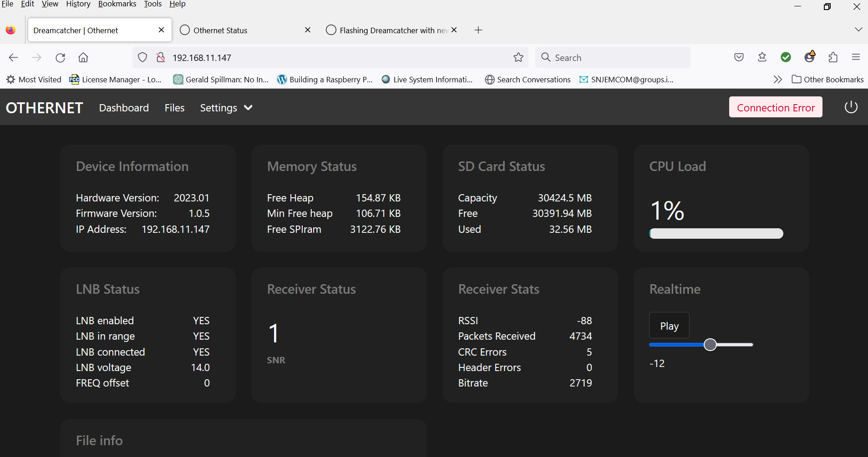Open Gerald Spillman bookmark
The image size is (868, 457).
coord(221,80)
